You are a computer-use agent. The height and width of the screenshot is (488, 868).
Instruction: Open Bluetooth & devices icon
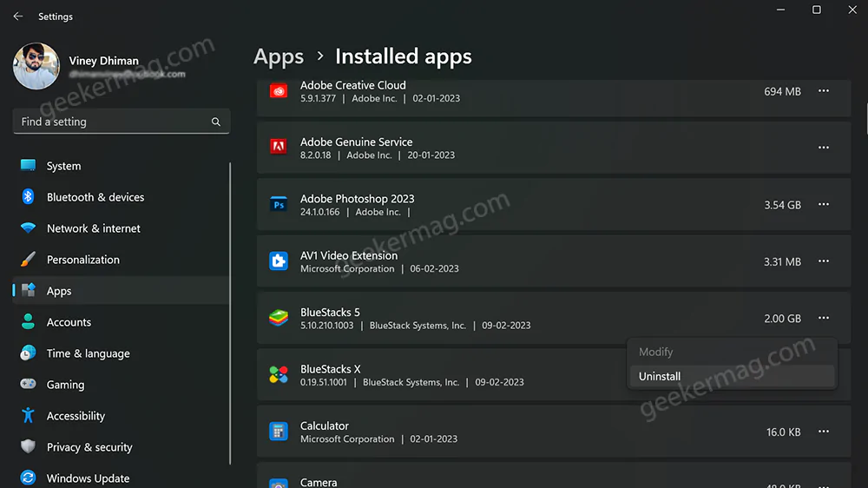coord(29,196)
